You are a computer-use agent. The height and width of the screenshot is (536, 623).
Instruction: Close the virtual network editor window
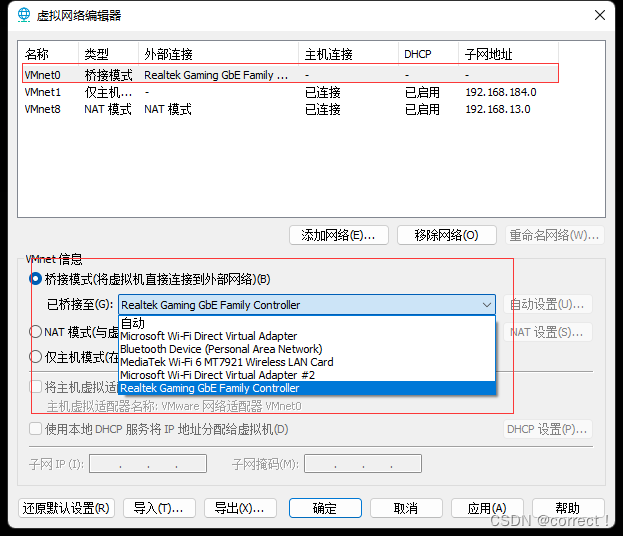click(x=600, y=15)
